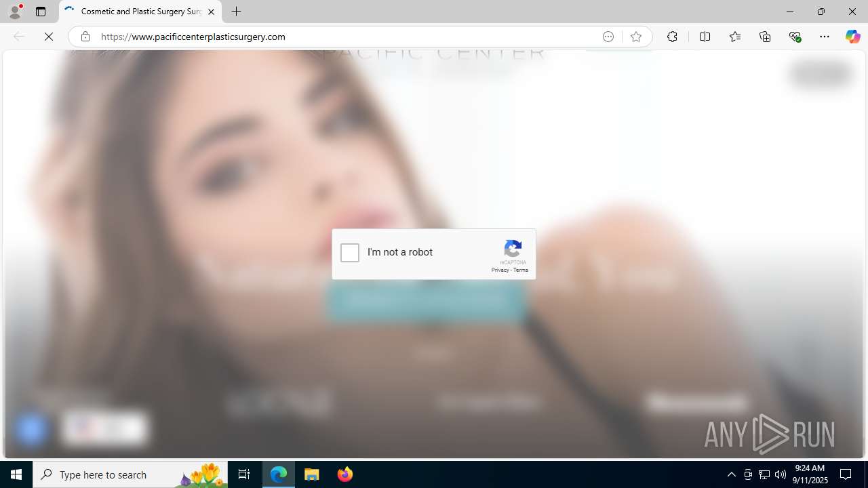Screen dimensions: 868x488
Task: Open the Favorites list
Action: tap(734, 37)
